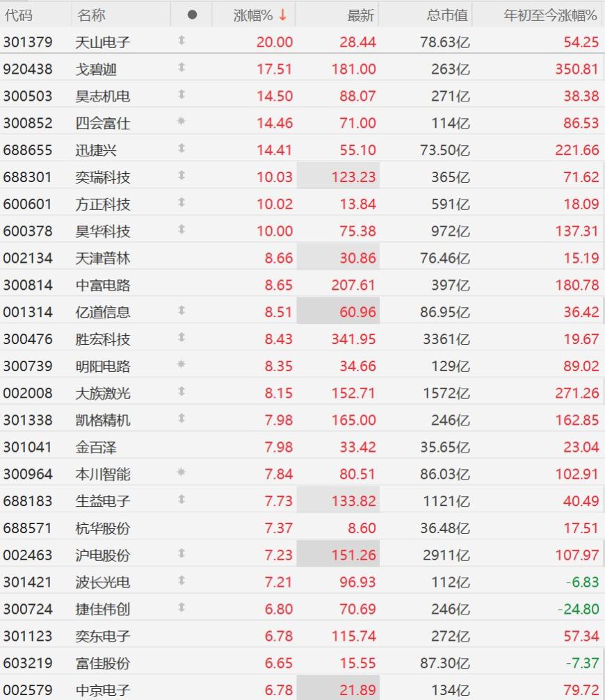Click the marker icon beside 胜宏科技

[x=181, y=338]
